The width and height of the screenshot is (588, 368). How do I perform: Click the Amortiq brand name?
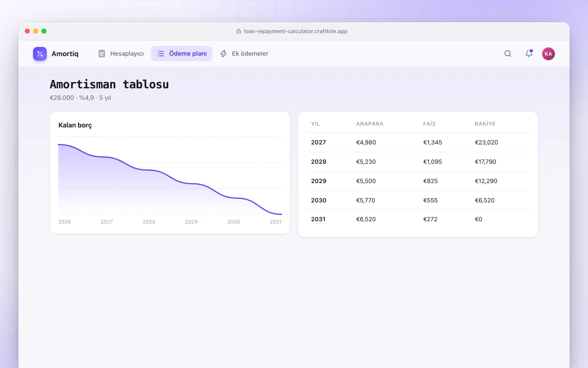[65, 54]
